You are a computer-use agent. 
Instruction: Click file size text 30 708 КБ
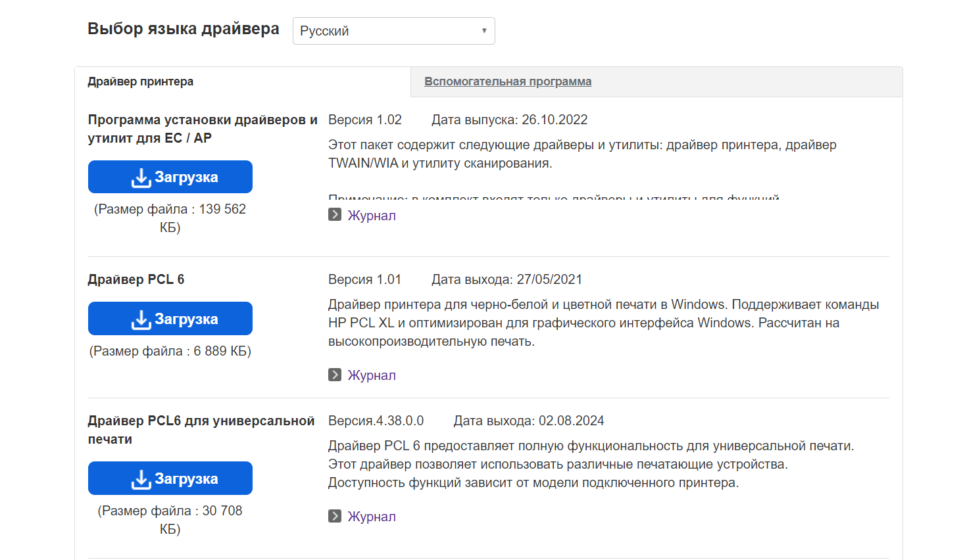[x=170, y=520]
